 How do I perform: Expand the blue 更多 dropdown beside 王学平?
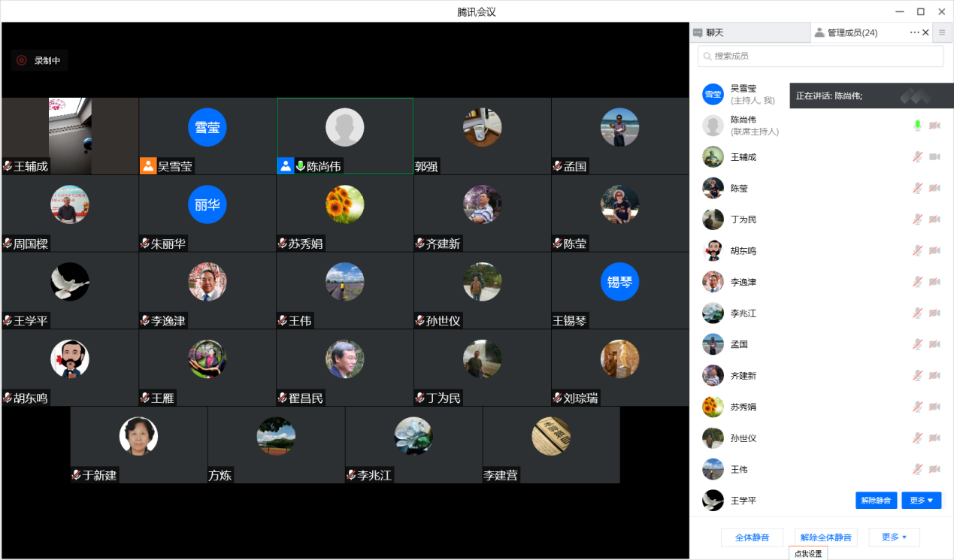(x=921, y=501)
